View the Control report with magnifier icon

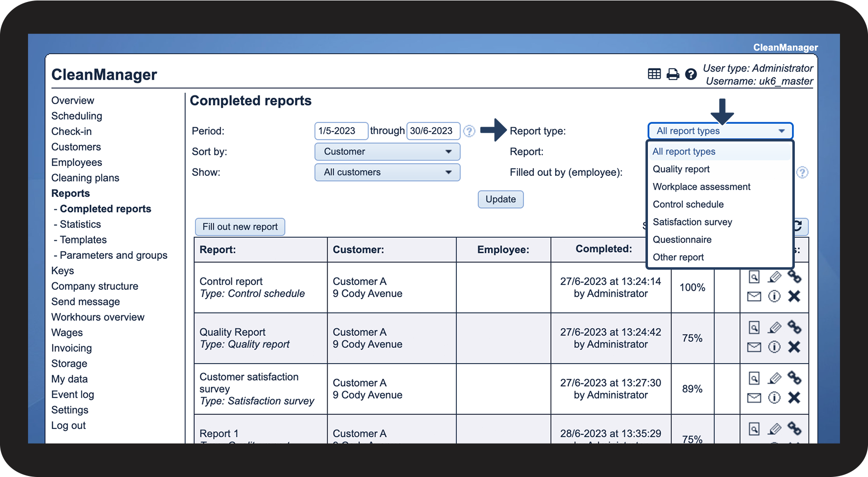(x=754, y=277)
